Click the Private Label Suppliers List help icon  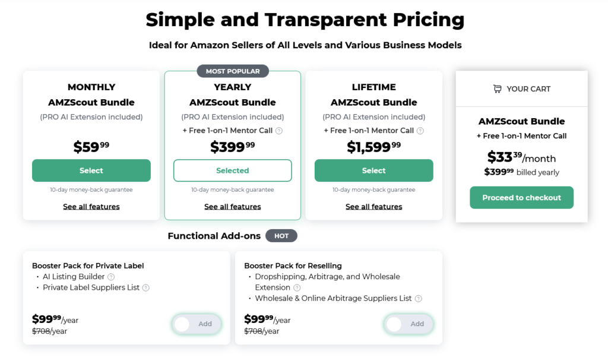pos(146,287)
